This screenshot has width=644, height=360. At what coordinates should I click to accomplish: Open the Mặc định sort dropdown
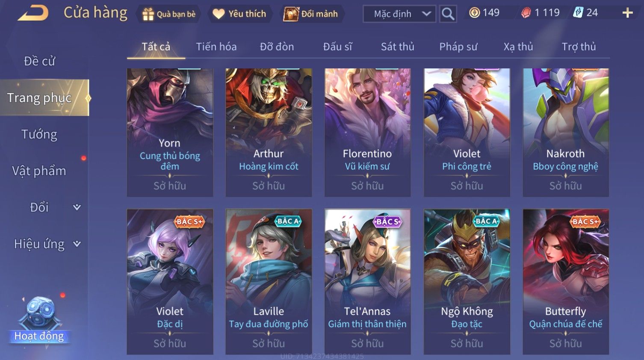click(x=399, y=14)
